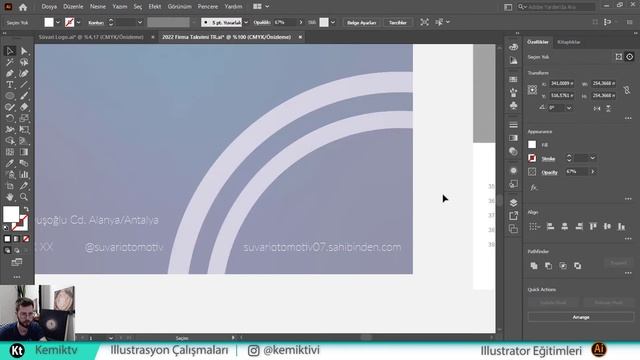
Task: Open the Color panel icon in dock
Action: (x=513, y=47)
